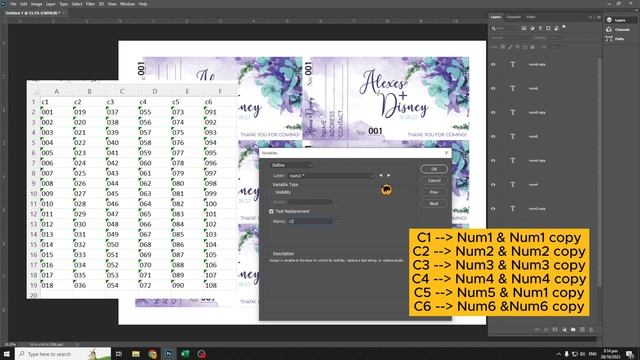This screenshot has height=360, width=640.
Task: Click the Windows taskbar search box
Action: coord(63,354)
